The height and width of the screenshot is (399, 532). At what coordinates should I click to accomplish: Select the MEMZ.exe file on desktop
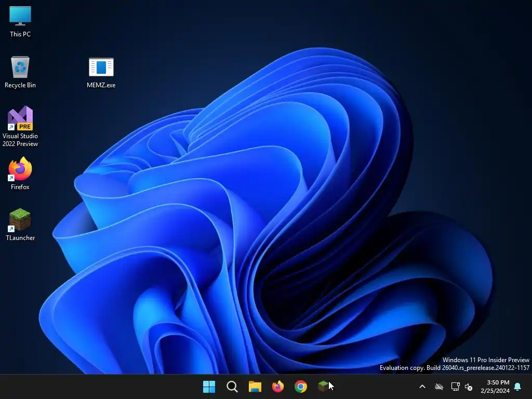click(101, 72)
